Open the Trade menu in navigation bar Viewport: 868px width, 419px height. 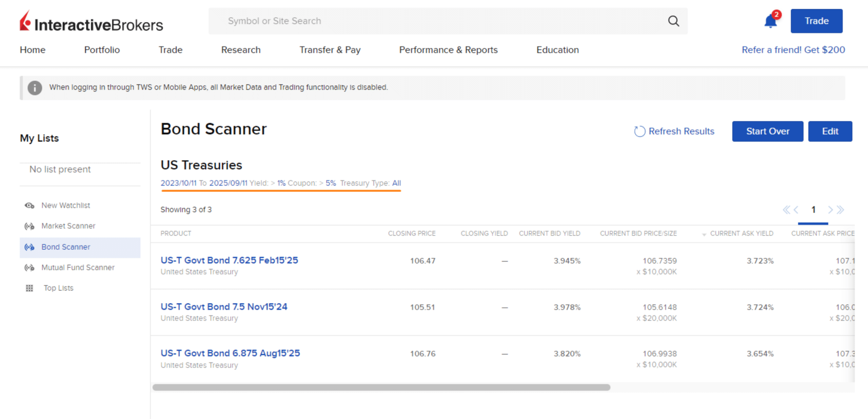click(x=171, y=50)
